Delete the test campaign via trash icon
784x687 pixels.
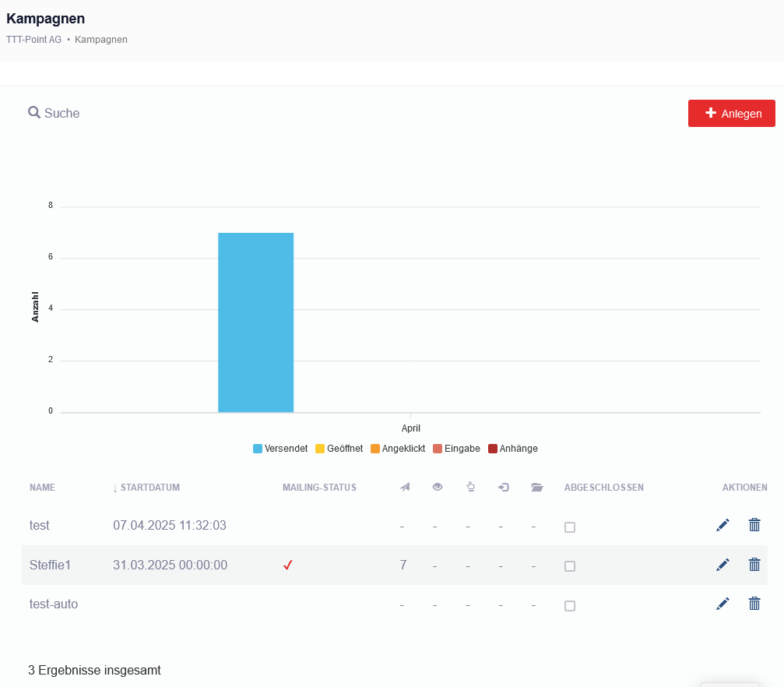(x=754, y=525)
